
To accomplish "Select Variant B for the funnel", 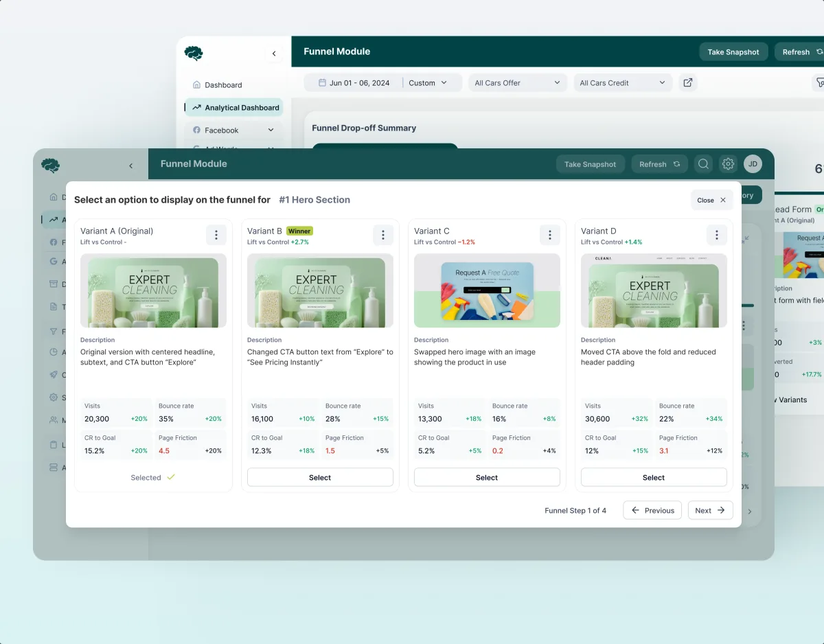I will pos(320,477).
